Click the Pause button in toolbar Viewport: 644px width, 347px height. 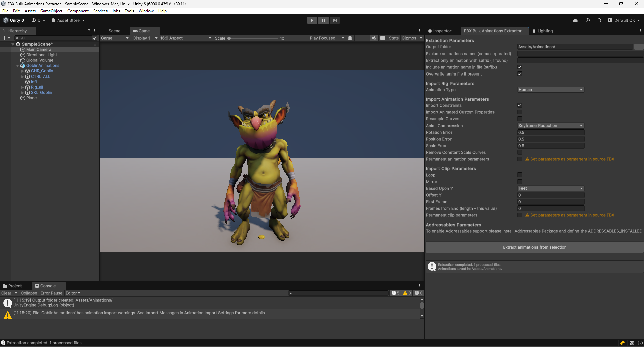[323, 20]
